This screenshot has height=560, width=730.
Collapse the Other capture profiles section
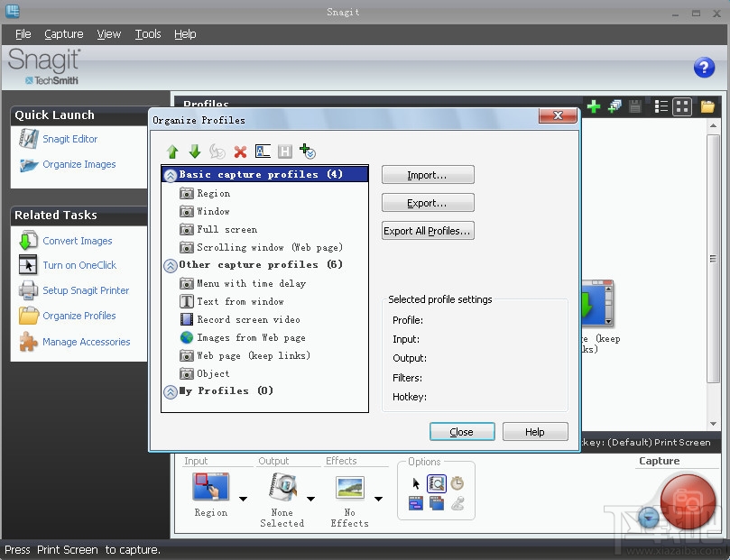point(171,265)
